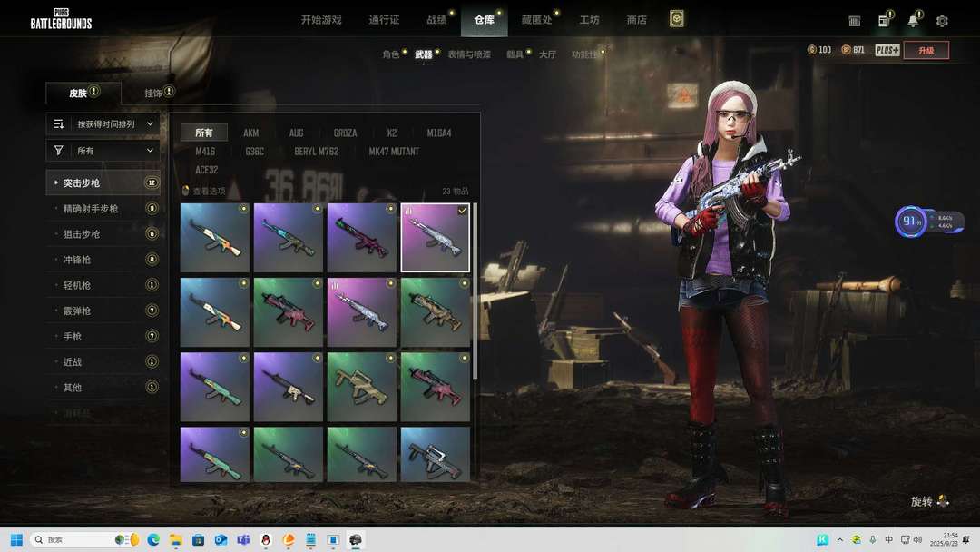Screen dimensions: 980x552
Task: Filter skins by AKM
Action: tap(250, 133)
